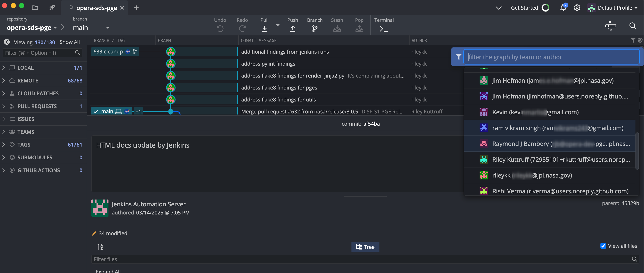Toggle the Tree view button
Viewport: 644px width, 273px height.
[x=365, y=247]
